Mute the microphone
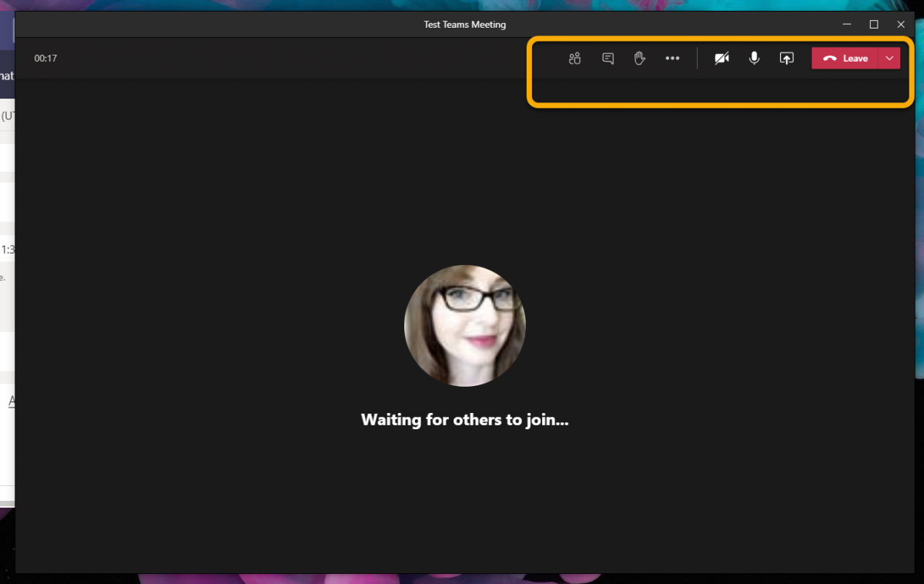The height and width of the screenshot is (584, 924). (755, 59)
